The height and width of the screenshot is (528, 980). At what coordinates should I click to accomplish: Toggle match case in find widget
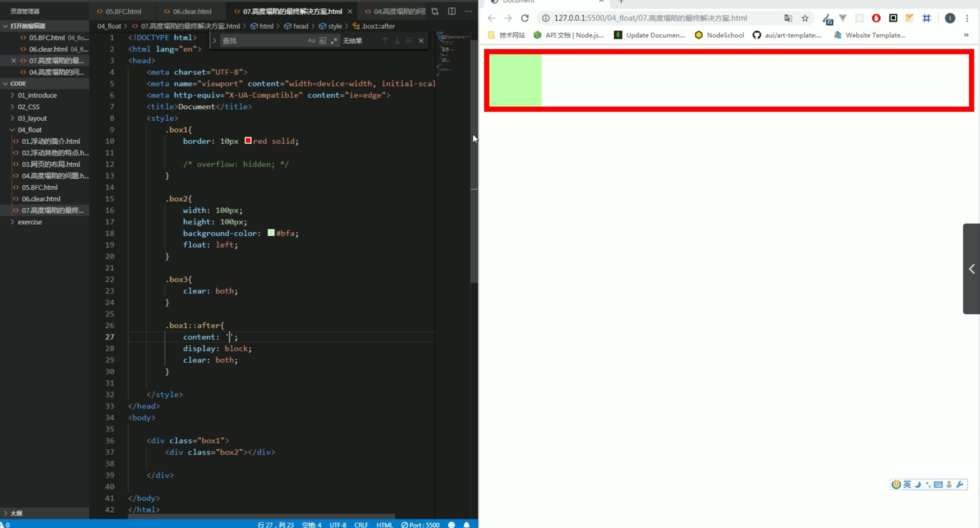[312, 41]
